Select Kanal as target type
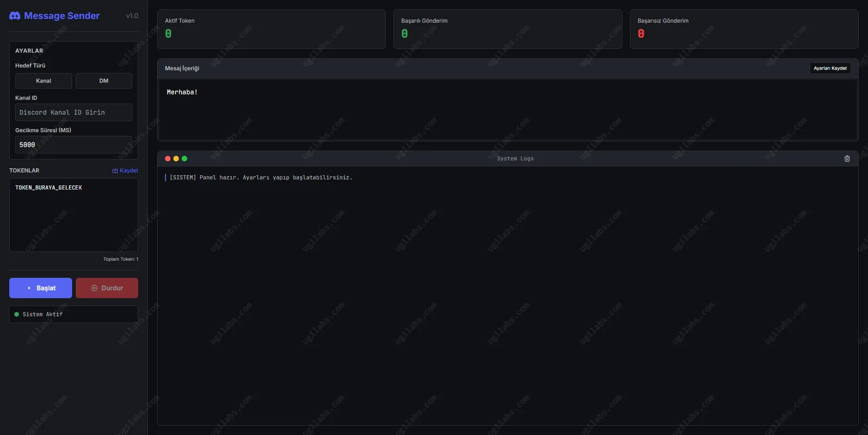The height and width of the screenshot is (435, 868). [x=43, y=81]
